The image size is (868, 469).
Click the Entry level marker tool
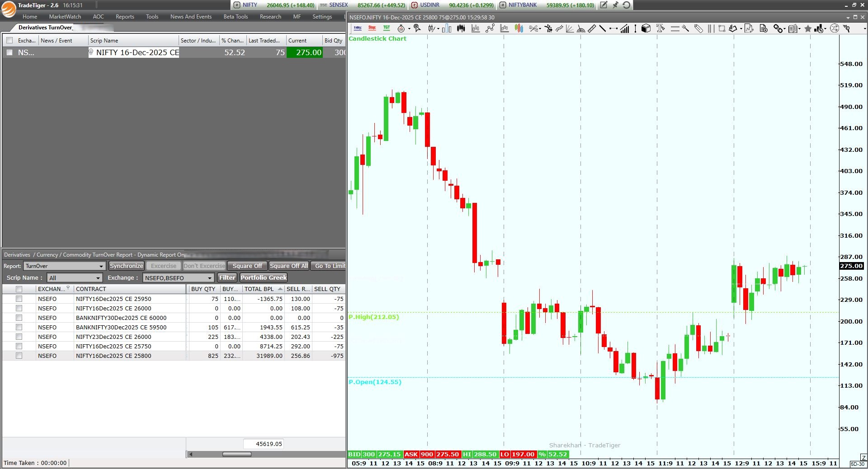tap(358, 28)
